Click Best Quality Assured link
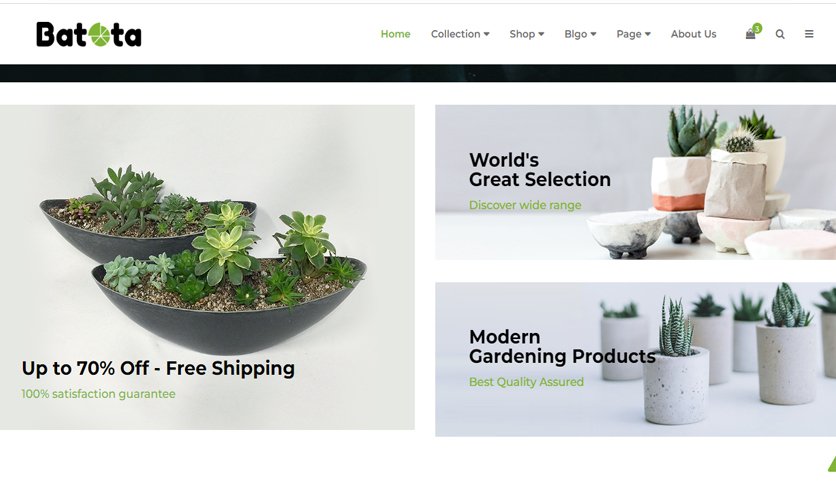 coord(526,382)
